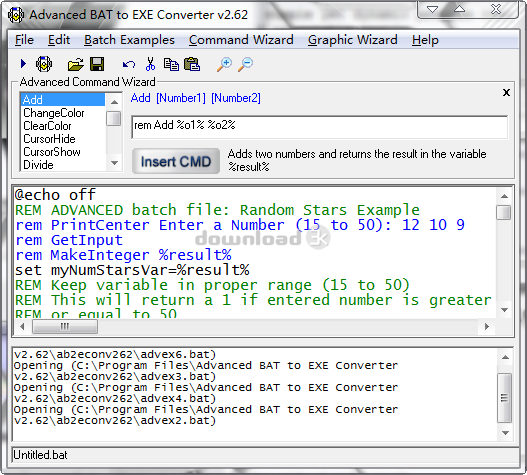Viewport: 527px width, 475px height.
Task: Click the advex2.bat log line
Action: point(115,421)
